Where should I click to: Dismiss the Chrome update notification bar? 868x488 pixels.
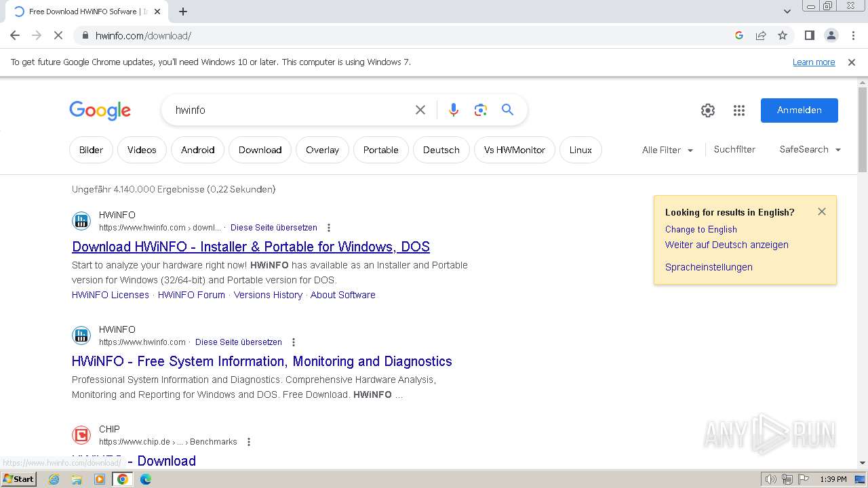pos(852,62)
